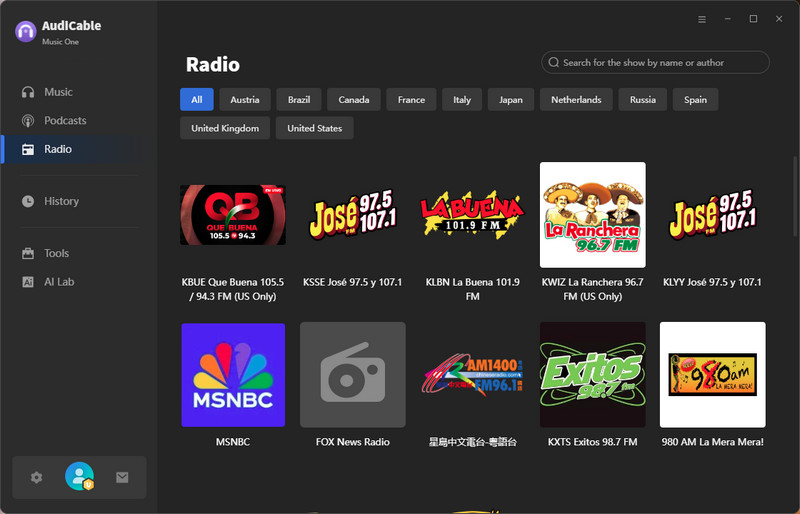Screen dimensions: 800x514
Task: Click 'KLBN La Buena 101.9 FM' title
Action: pyautogui.click(x=472, y=289)
